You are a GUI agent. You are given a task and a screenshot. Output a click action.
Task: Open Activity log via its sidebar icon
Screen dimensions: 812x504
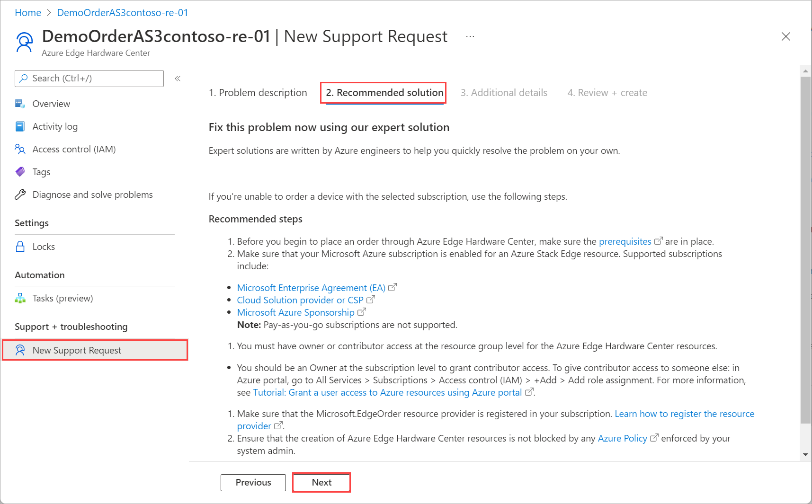(20, 126)
